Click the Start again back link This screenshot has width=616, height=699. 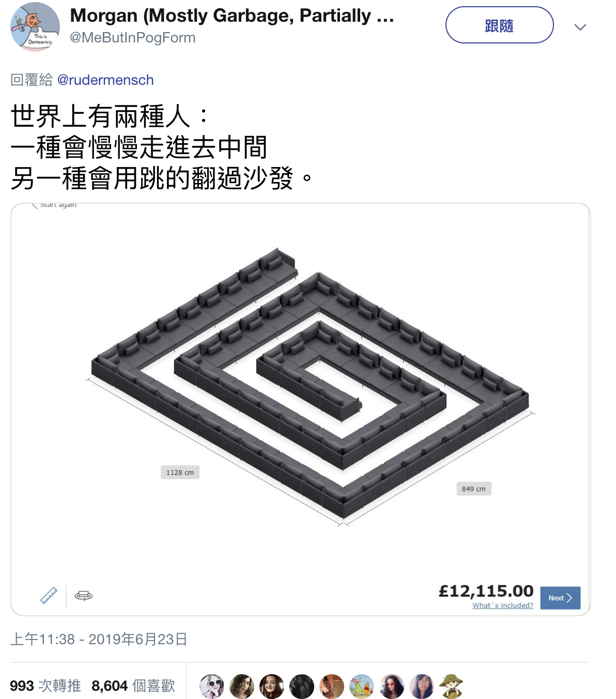pyautogui.click(x=54, y=205)
